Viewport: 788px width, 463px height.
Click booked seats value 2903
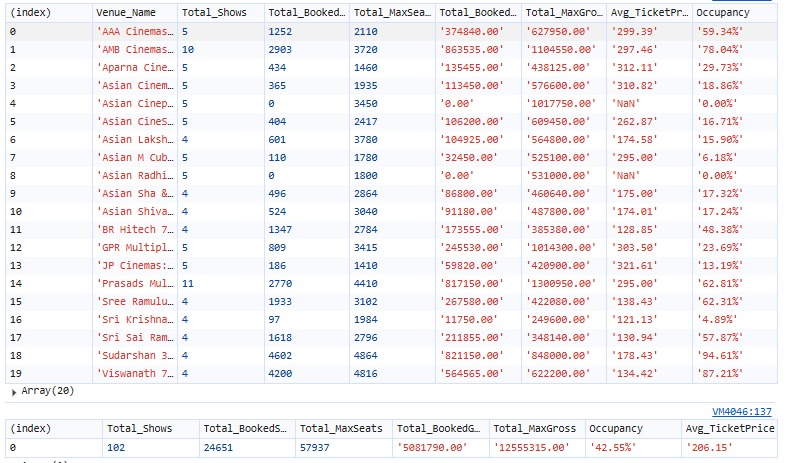coord(280,49)
